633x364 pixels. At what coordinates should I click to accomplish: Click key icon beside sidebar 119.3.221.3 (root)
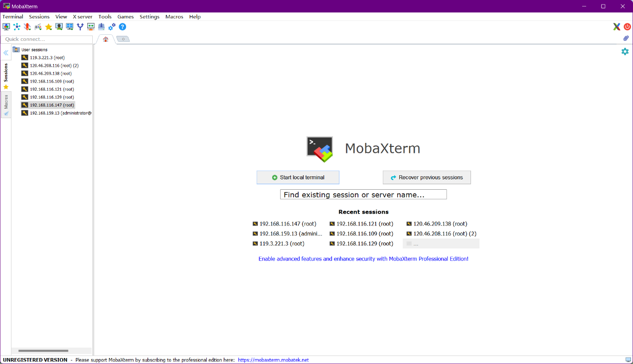(x=24, y=57)
